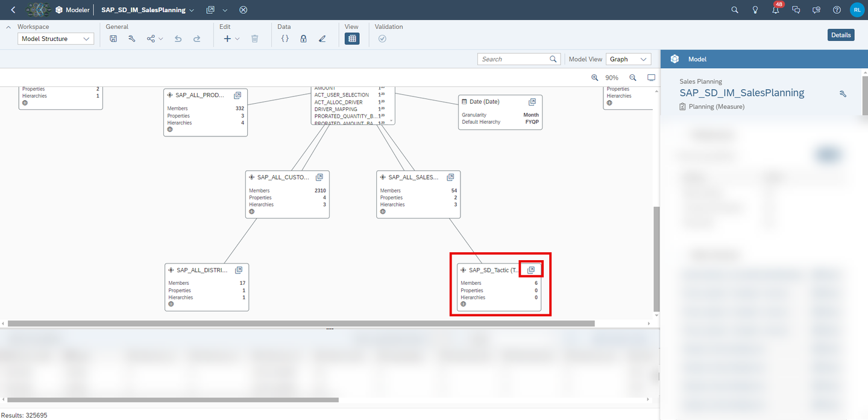Click the pencil edit icon in Data
Image resolution: width=868 pixels, height=420 pixels.
click(x=322, y=39)
